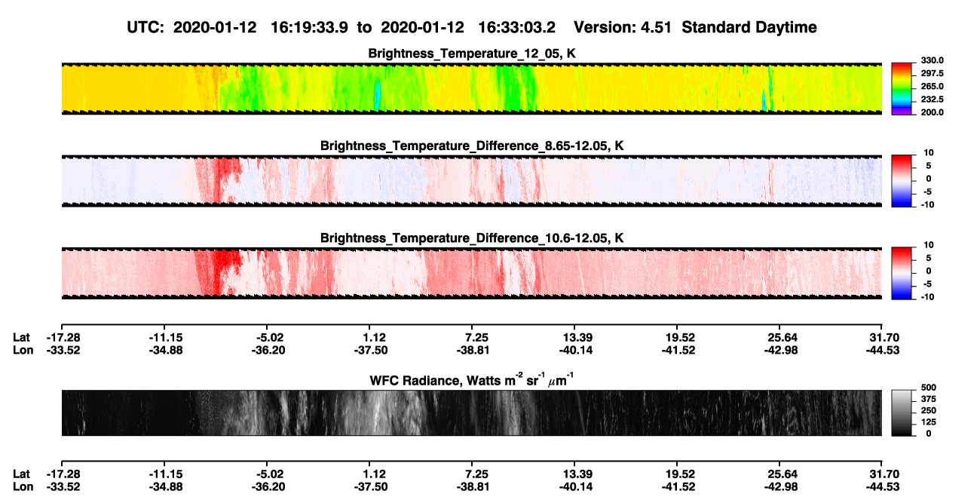Viewport: 980px width, 503px height.
Task: Click latitude '-5.02' under the 10.6-12.05 panel
Action: [x=271, y=337]
